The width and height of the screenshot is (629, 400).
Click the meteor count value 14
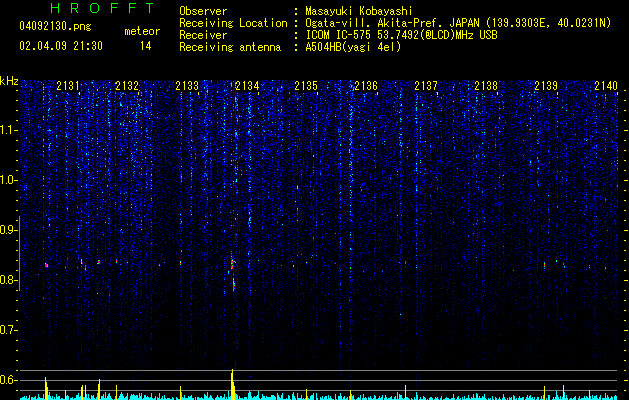coord(146,46)
